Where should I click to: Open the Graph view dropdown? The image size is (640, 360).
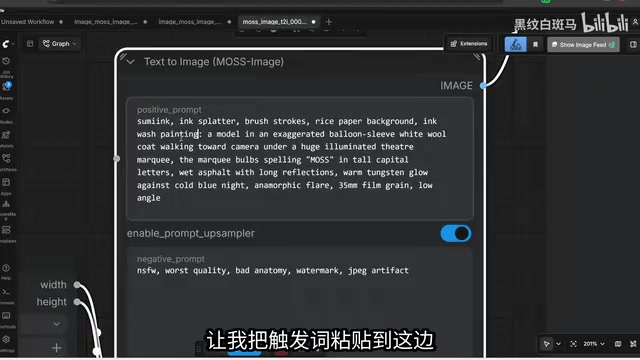60,44
